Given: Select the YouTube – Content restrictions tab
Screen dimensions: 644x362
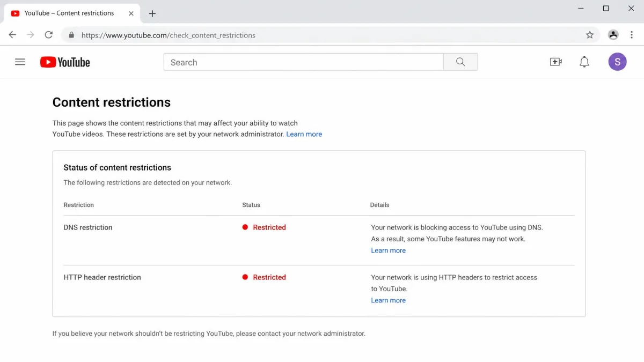Looking at the screenshot, I should coord(72,13).
